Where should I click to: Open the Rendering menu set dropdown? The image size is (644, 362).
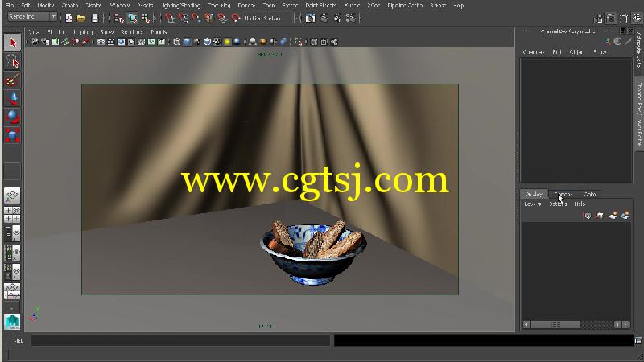click(32, 17)
